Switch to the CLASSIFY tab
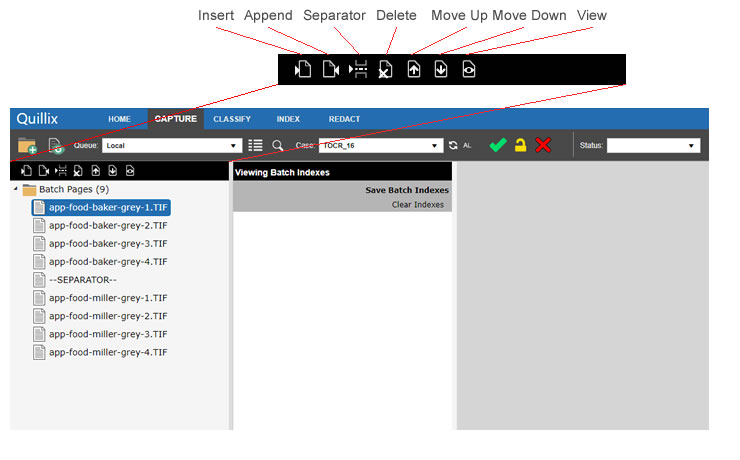Screen dimensions: 740x460 click(232, 119)
